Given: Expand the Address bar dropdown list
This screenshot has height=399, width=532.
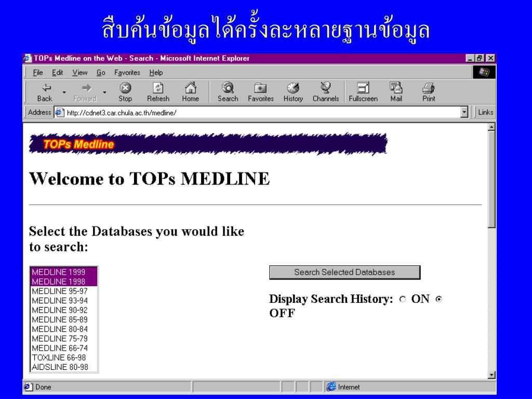Looking at the screenshot, I should tap(464, 112).
